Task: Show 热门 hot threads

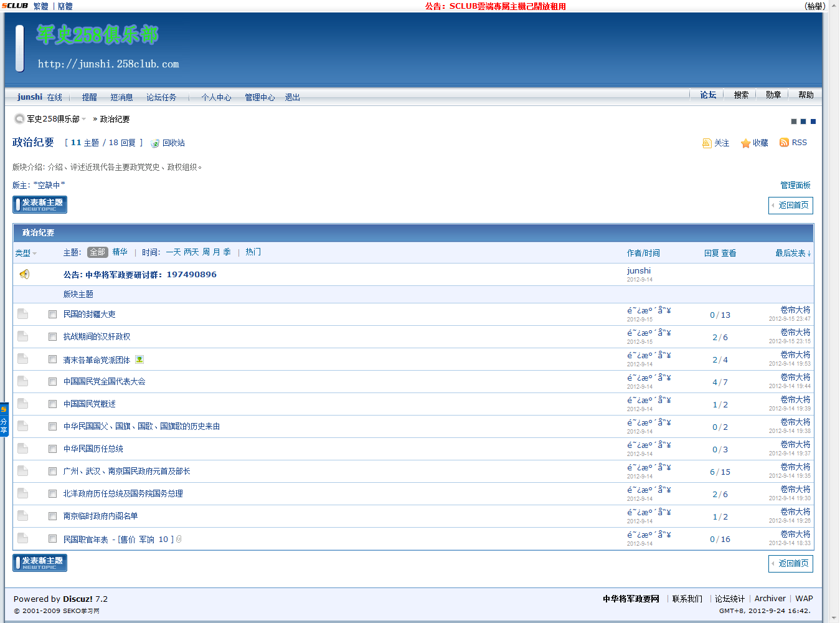Action: click(x=253, y=252)
